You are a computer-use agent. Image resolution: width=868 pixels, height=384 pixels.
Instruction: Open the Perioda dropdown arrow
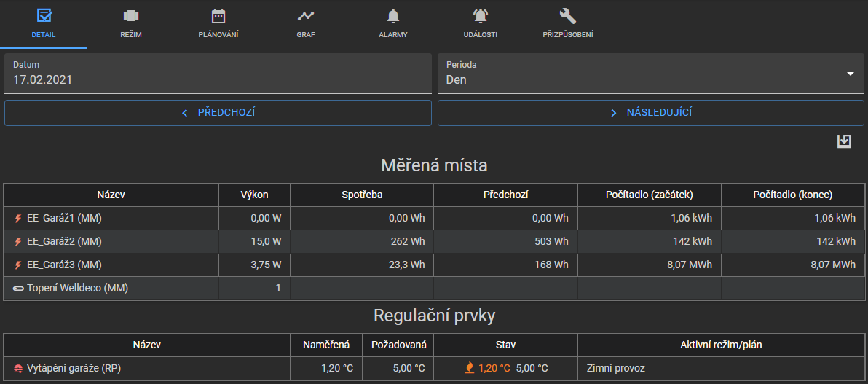click(x=851, y=74)
